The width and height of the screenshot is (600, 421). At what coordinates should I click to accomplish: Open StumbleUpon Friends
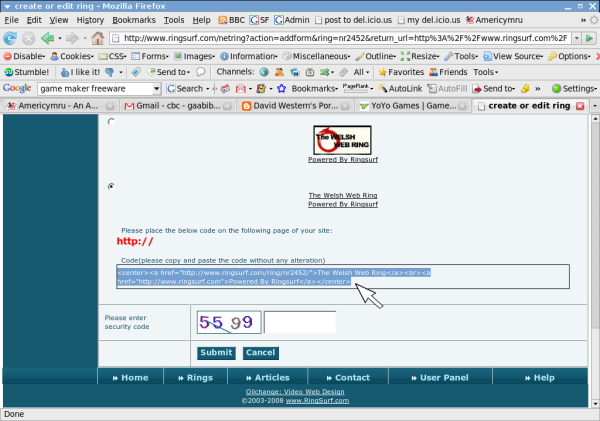(448, 72)
